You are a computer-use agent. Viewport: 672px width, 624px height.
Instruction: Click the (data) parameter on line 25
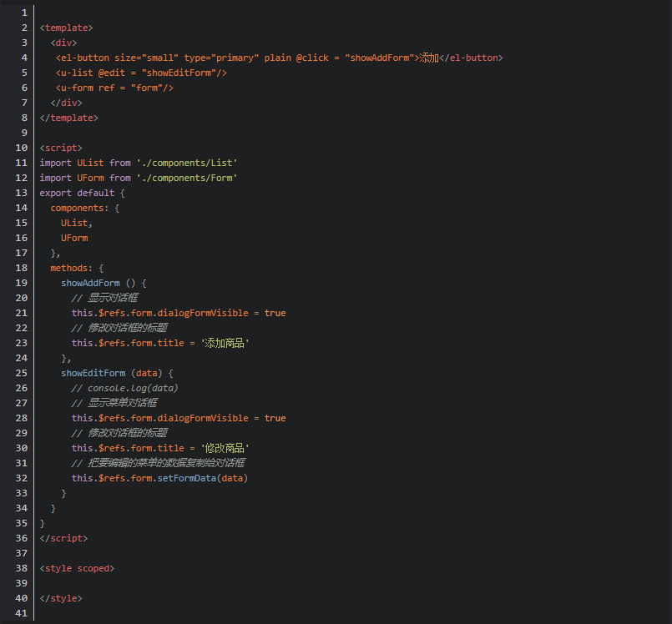click(147, 373)
